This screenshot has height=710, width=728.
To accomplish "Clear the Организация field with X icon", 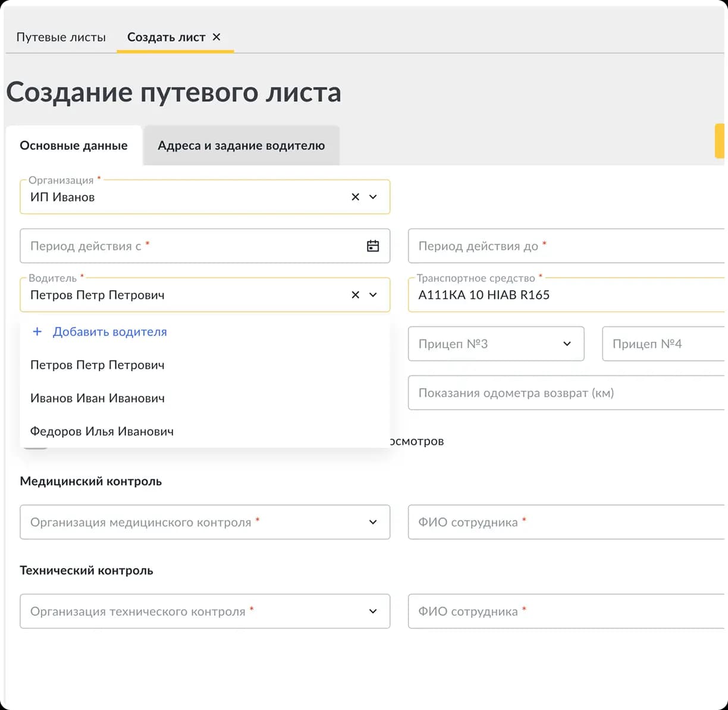I will (355, 197).
